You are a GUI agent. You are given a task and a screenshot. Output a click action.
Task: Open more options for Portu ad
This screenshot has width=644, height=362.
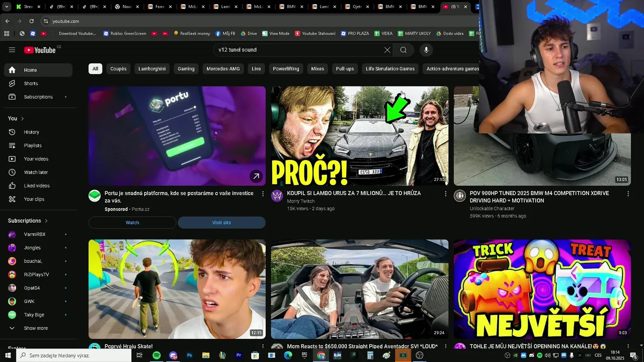pyautogui.click(x=263, y=194)
